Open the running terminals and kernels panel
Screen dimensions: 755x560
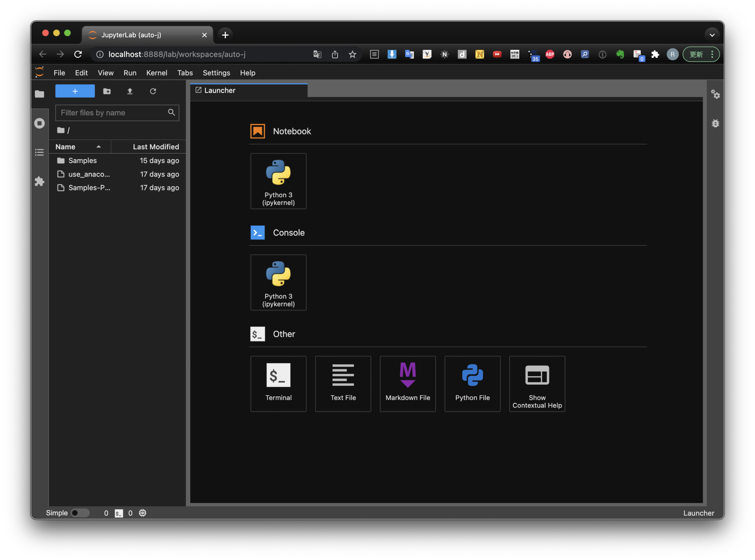pos(39,123)
